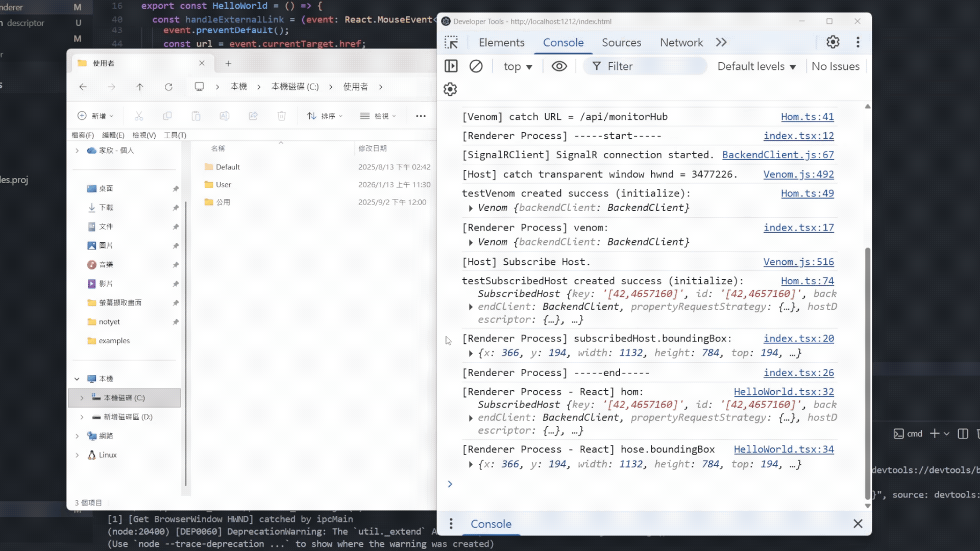Click the refresh button in File Explorer

tap(168, 87)
